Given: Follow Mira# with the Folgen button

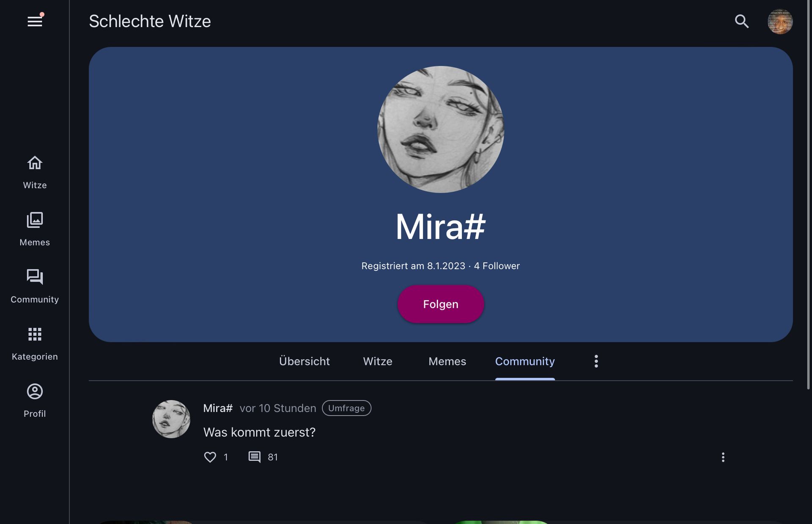Looking at the screenshot, I should click(x=441, y=304).
